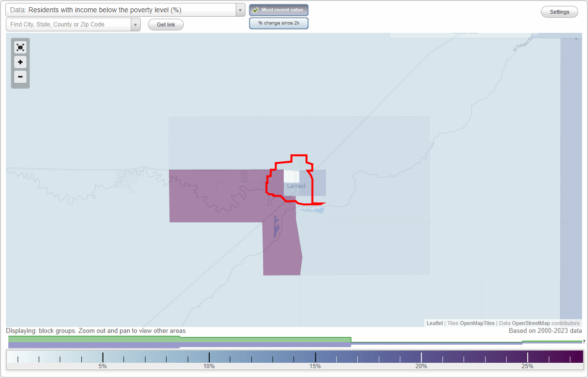Zoom out using the minus icon
588x378 pixels.
(20, 77)
